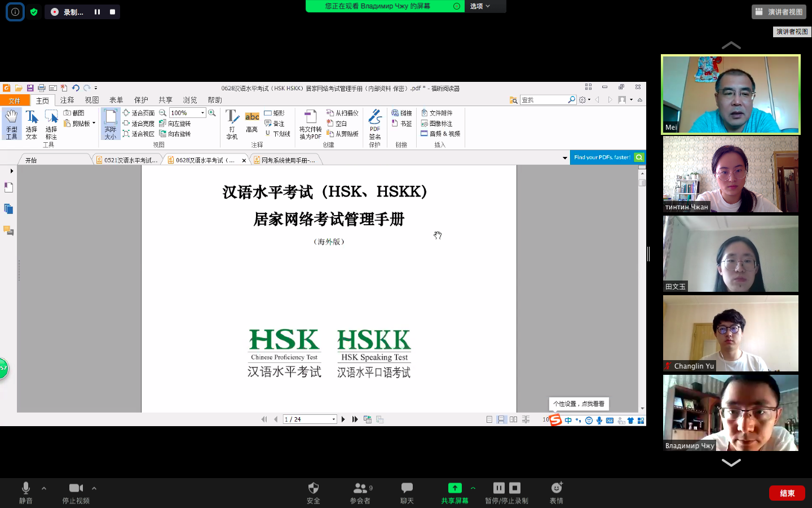Click the zoom out magnifier icon
Screen dimensions: 812x508
click(x=162, y=113)
